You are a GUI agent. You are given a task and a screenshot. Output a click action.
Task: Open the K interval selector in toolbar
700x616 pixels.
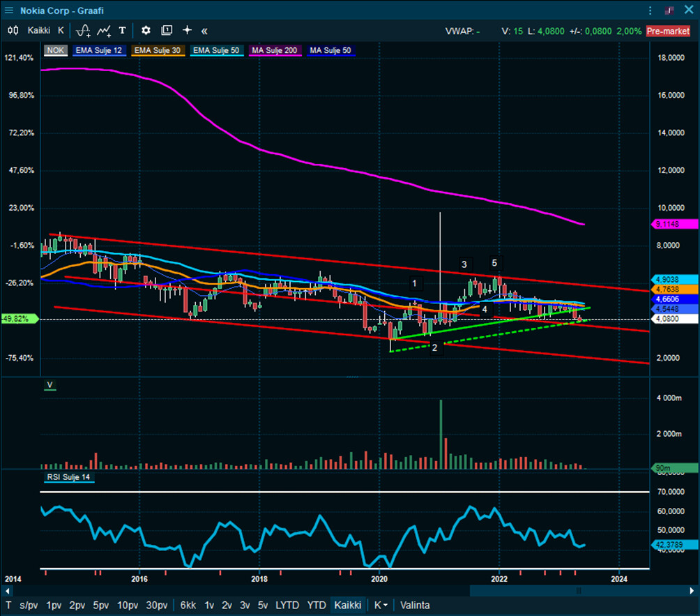[61, 31]
